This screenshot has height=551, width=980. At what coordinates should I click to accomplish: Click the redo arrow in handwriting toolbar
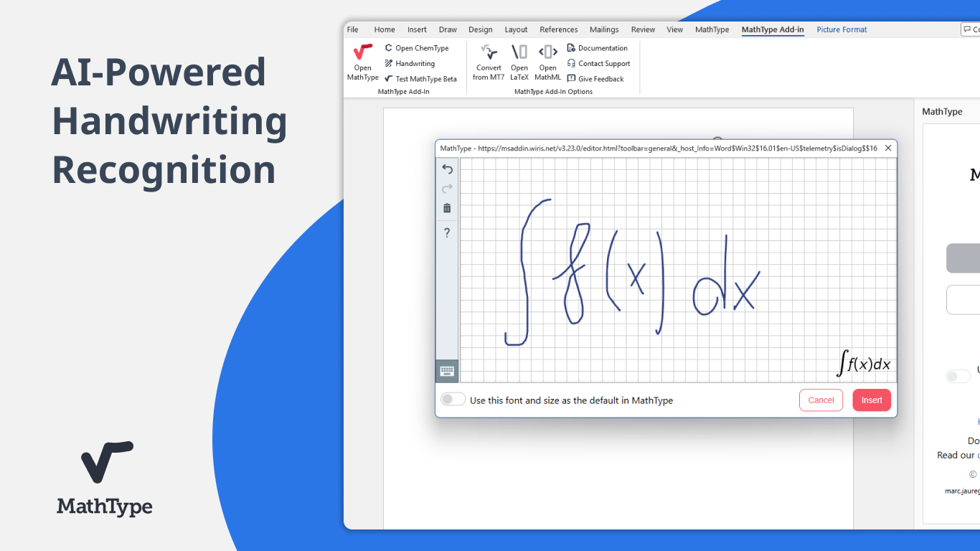tap(447, 189)
